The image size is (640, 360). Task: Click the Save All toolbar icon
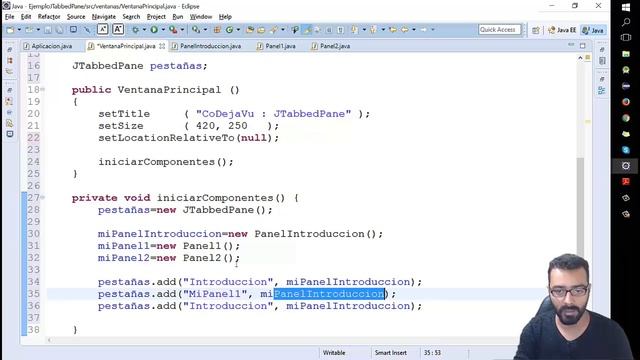pos(60,30)
